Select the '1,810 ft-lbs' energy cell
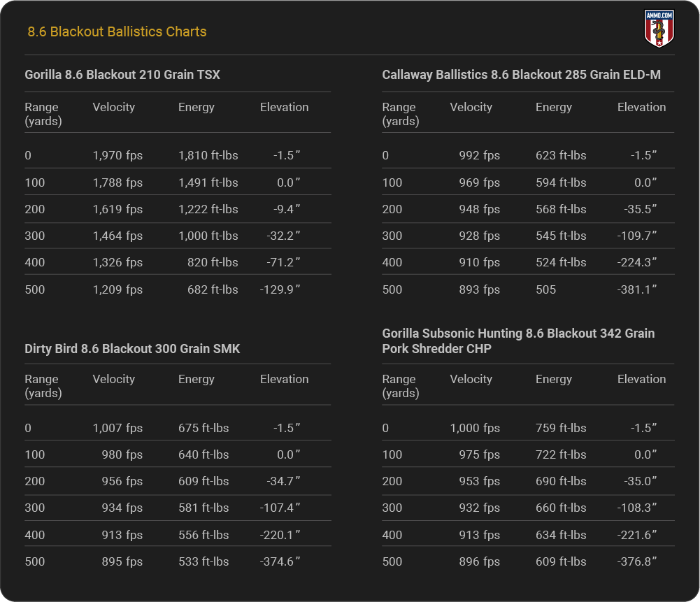700x602 pixels. click(x=208, y=155)
